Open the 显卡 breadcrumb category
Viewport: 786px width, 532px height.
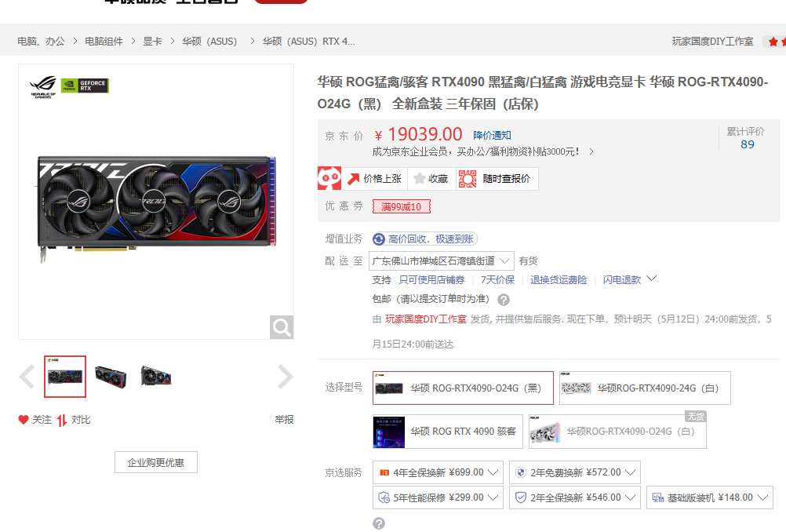(152, 42)
